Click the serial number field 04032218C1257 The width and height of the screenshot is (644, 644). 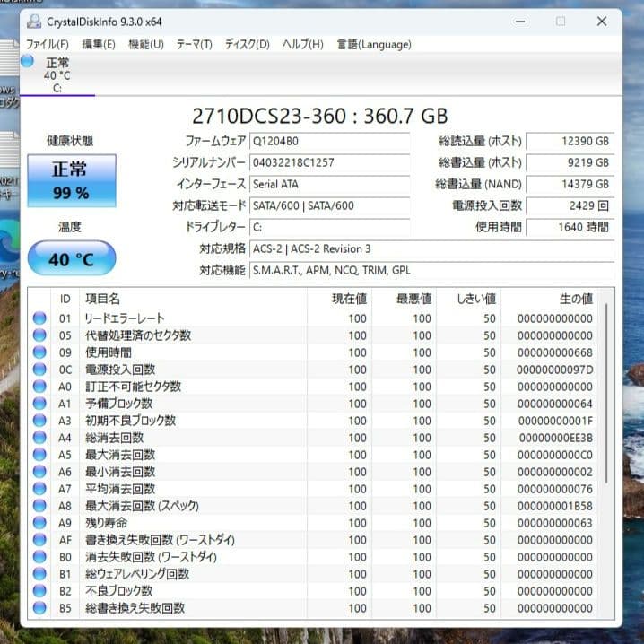coord(329,162)
